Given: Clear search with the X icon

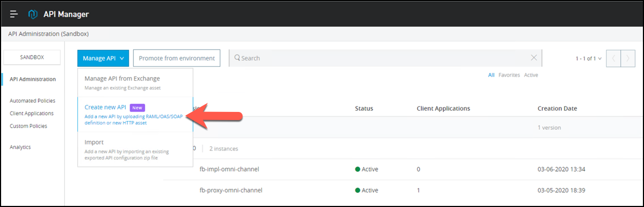Looking at the screenshot, I should [534, 58].
